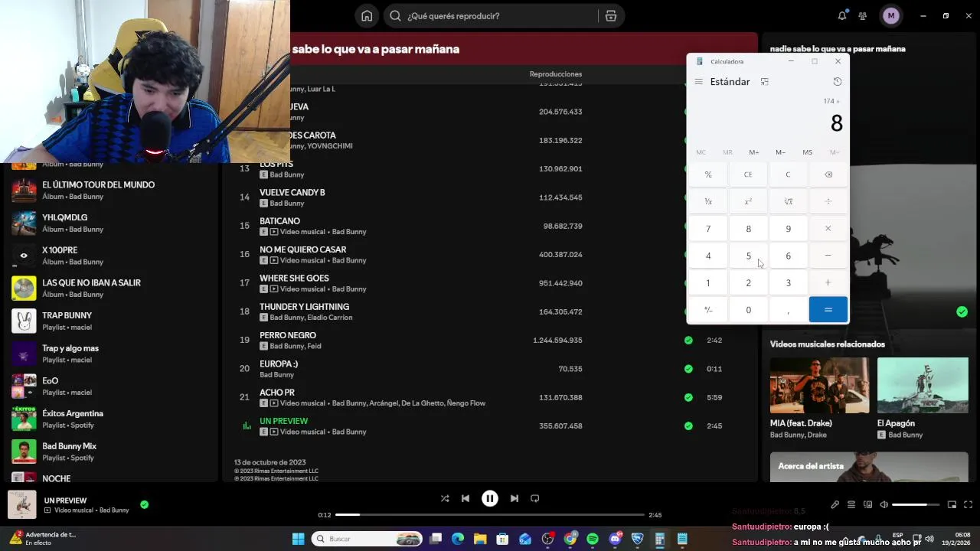
Task: Click reciprocal 1/x key
Action: [708, 201]
